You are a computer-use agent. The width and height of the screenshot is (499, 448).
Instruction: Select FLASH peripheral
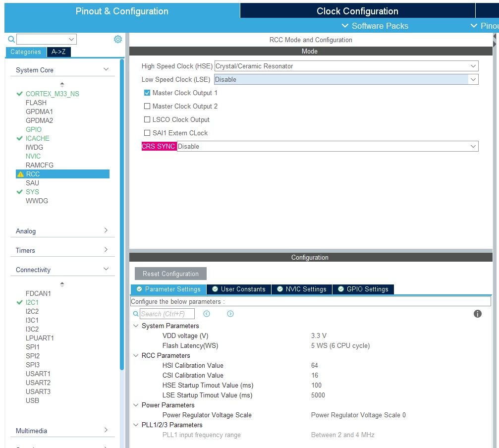point(36,103)
